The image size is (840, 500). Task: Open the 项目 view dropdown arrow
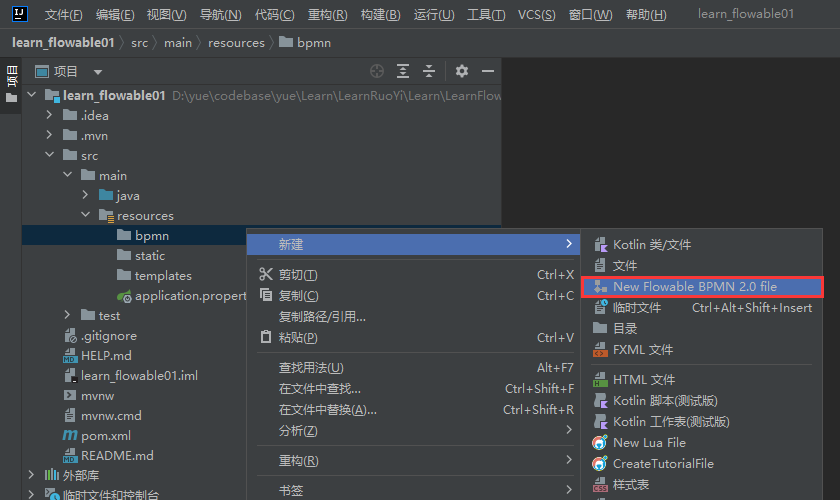(98, 72)
